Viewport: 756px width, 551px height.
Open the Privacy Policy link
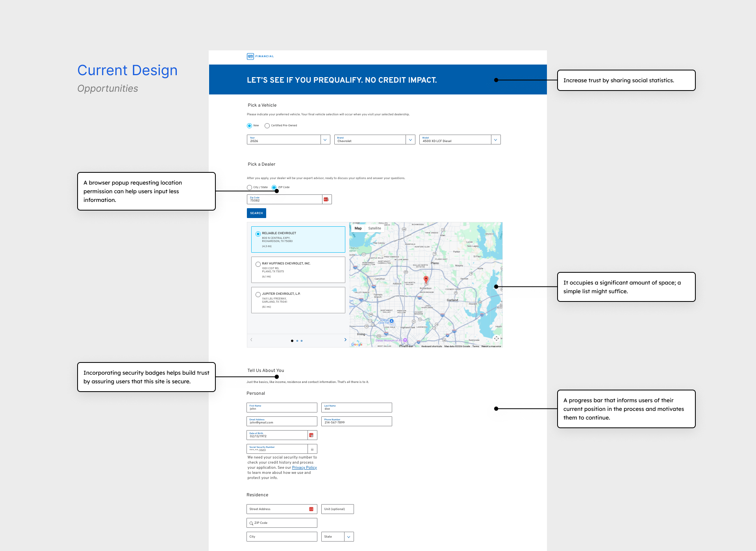click(x=304, y=468)
